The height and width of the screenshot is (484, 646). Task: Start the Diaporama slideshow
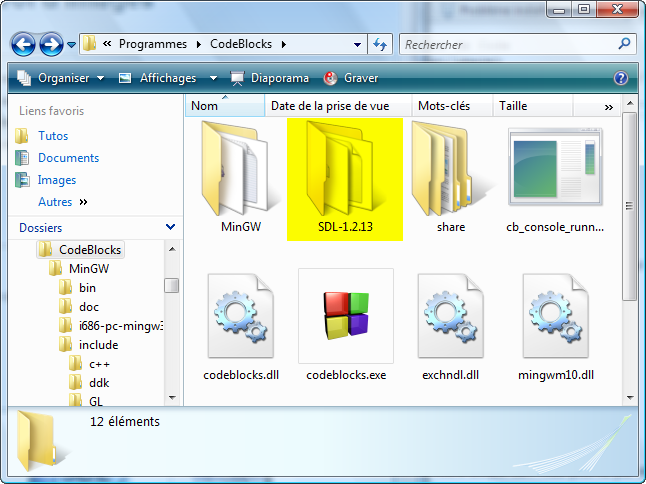click(x=269, y=78)
